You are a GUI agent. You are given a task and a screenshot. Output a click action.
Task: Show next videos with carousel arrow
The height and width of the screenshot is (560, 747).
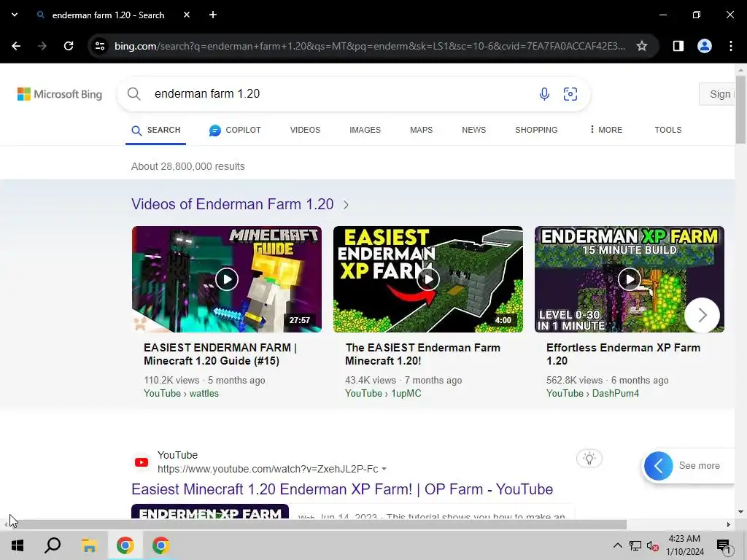click(703, 315)
